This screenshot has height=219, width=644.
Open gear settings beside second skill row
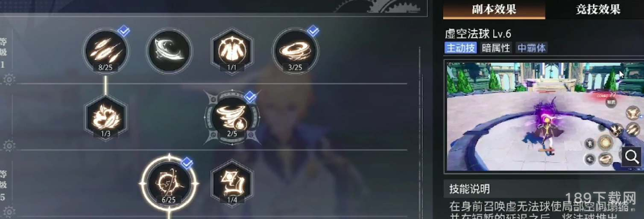[9, 145]
